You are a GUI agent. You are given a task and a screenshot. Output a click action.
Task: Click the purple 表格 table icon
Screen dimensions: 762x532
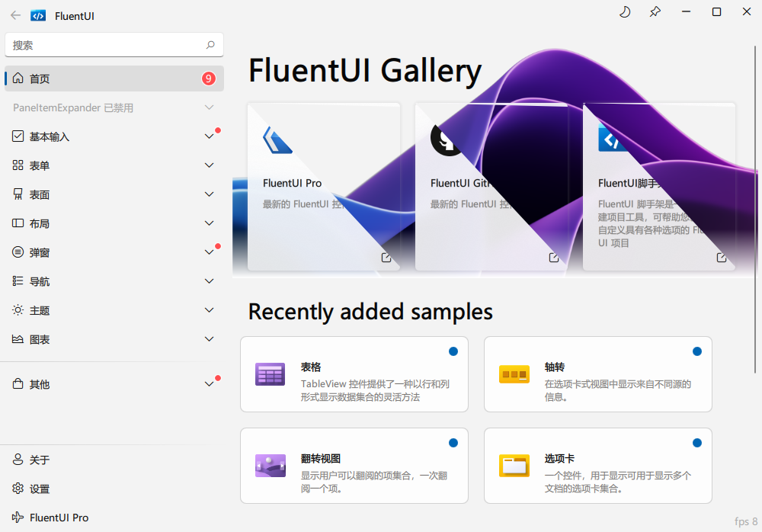point(271,374)
